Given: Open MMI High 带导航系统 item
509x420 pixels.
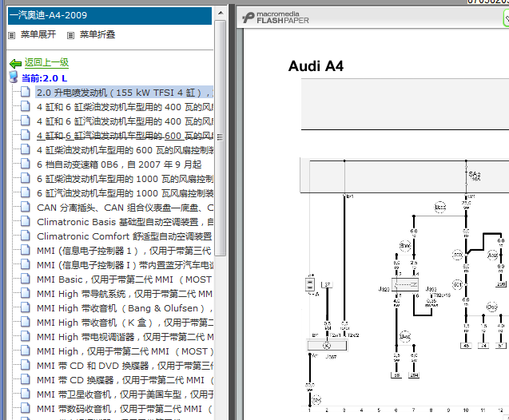Looking at the screenshot, I should [x=125, y=294].
